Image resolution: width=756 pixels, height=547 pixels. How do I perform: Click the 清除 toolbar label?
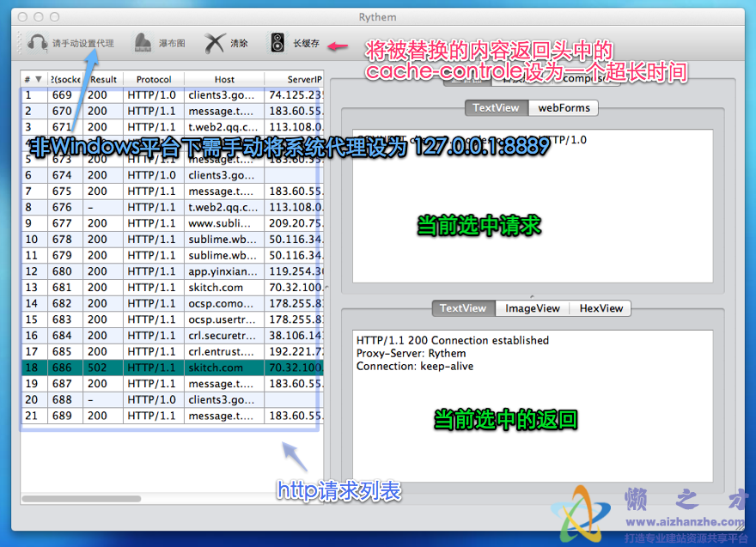pyautogui.click(x=239, y=44)
